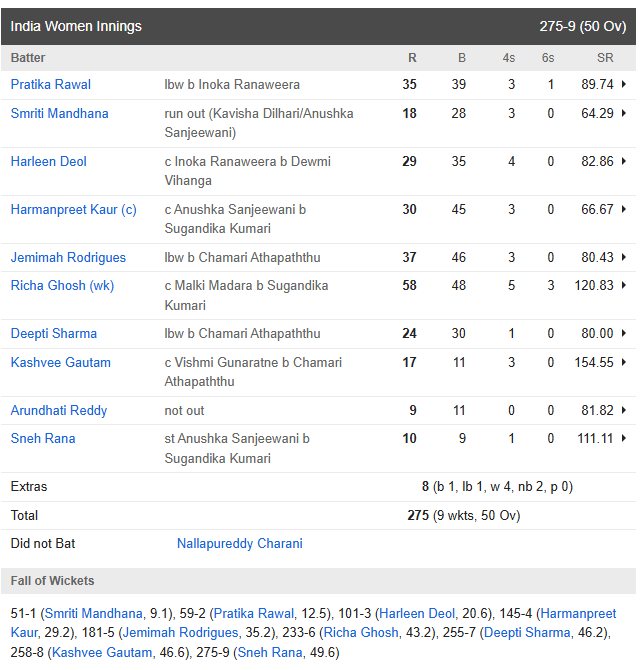Click Jemimah Rodrigues in Fall of Wickets
The height and width of the screenshot is (670, 641).
click(x=180, y=632)
